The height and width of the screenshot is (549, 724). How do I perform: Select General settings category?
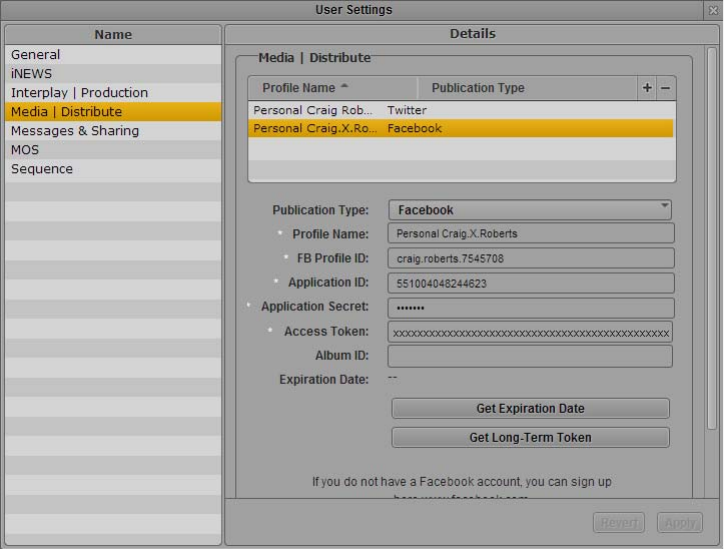pos(113,54)
